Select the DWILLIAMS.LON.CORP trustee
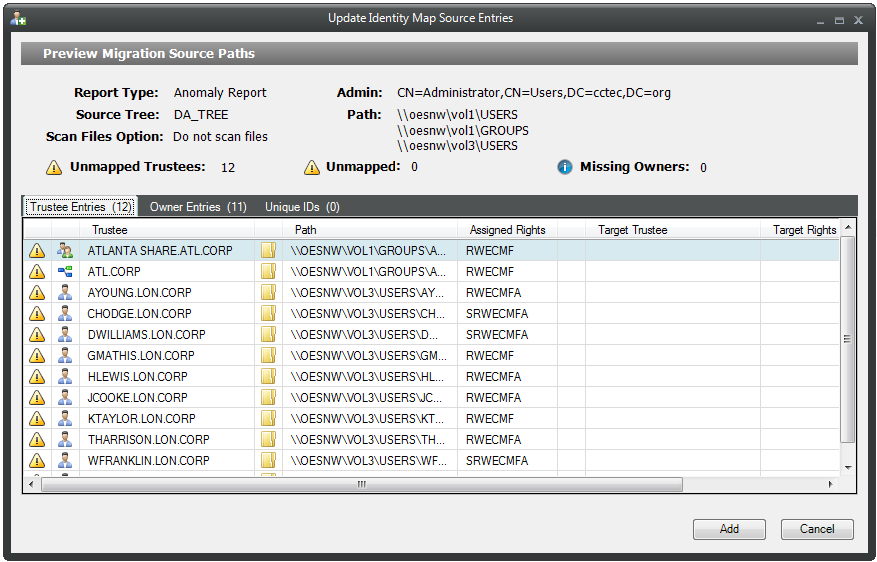 coord(147,334)
